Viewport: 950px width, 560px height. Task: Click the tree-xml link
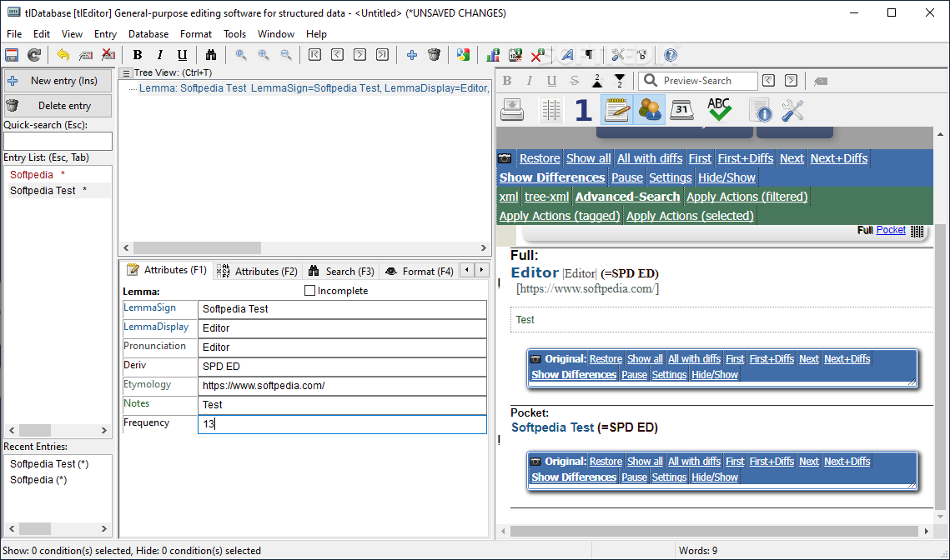(546, 197)
